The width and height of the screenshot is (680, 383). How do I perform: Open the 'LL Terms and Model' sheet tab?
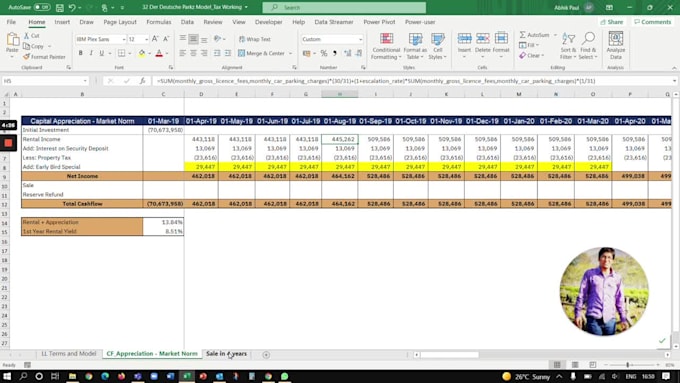(x=69, y=354)
